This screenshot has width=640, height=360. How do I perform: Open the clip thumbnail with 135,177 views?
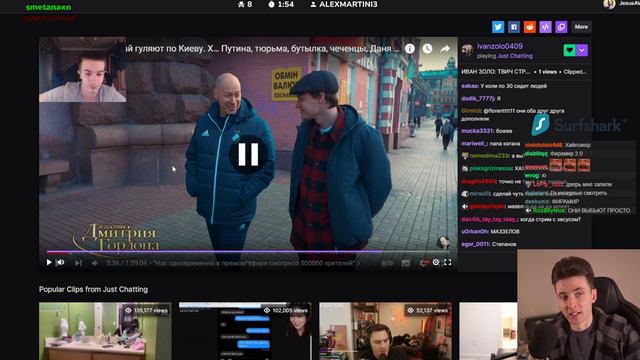[x=105, y=331]
